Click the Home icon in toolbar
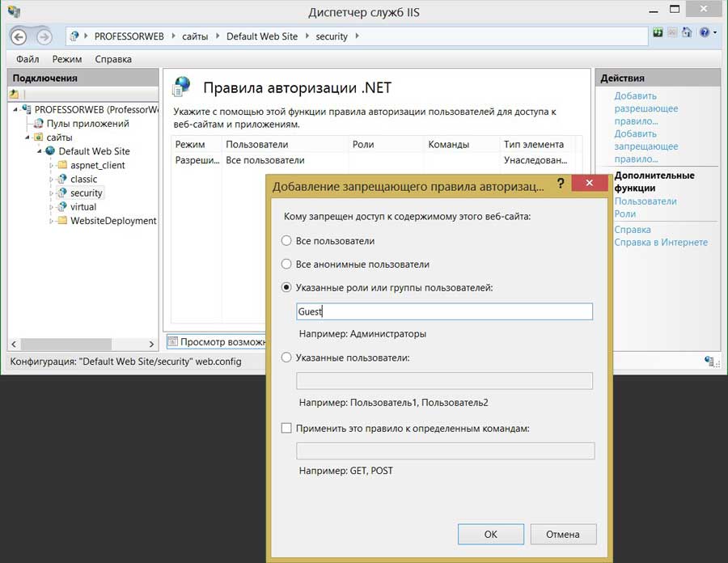728x563 pixels. pyautogui.click(x=687, y=32)
